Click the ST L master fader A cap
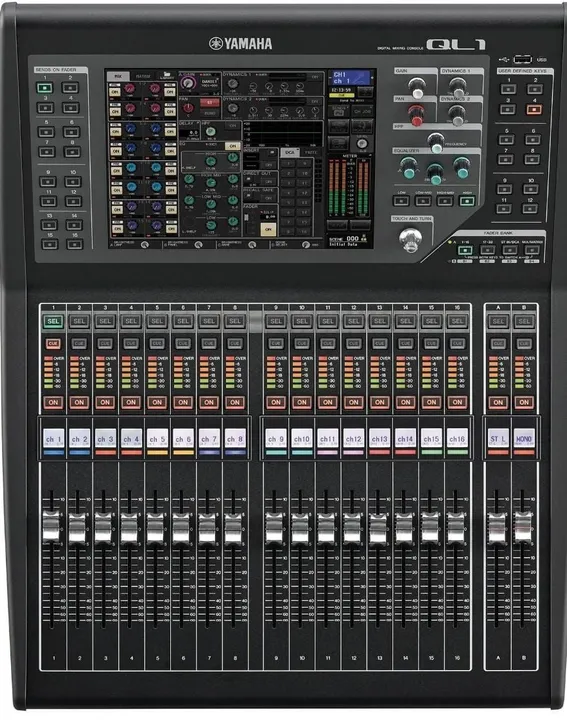This screenshot has width=567, height=720. 497,527
